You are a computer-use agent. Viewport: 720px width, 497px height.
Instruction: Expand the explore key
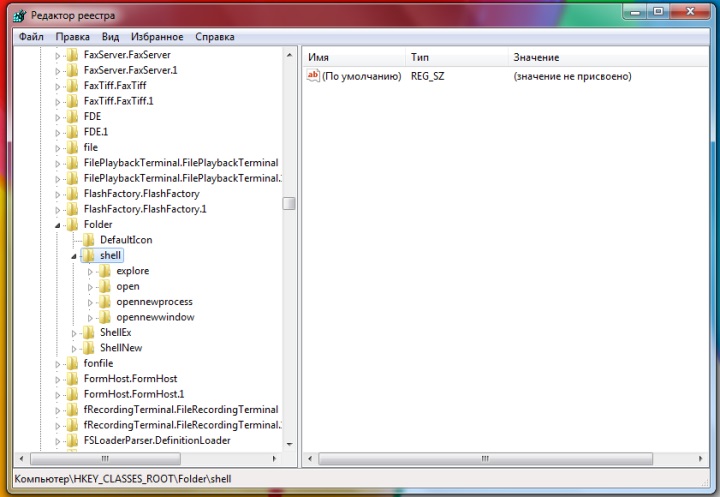point(90,272)
